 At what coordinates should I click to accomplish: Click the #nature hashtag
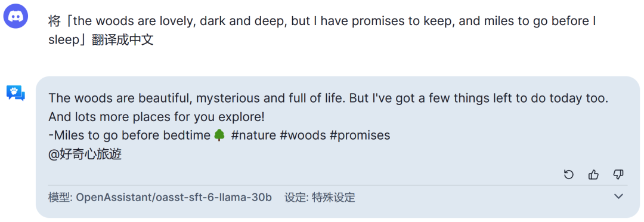(254, 135)
